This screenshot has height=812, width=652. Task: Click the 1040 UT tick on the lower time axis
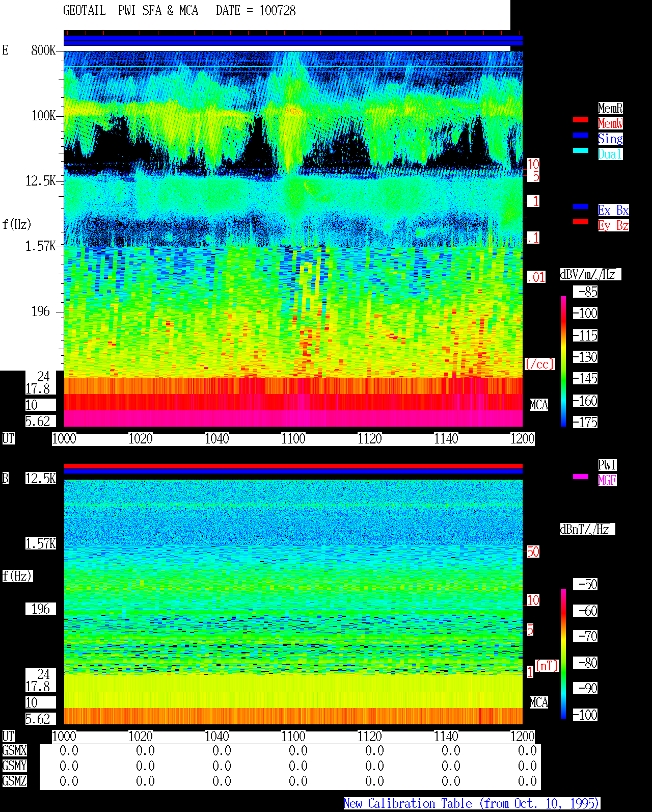pos(217,737)
